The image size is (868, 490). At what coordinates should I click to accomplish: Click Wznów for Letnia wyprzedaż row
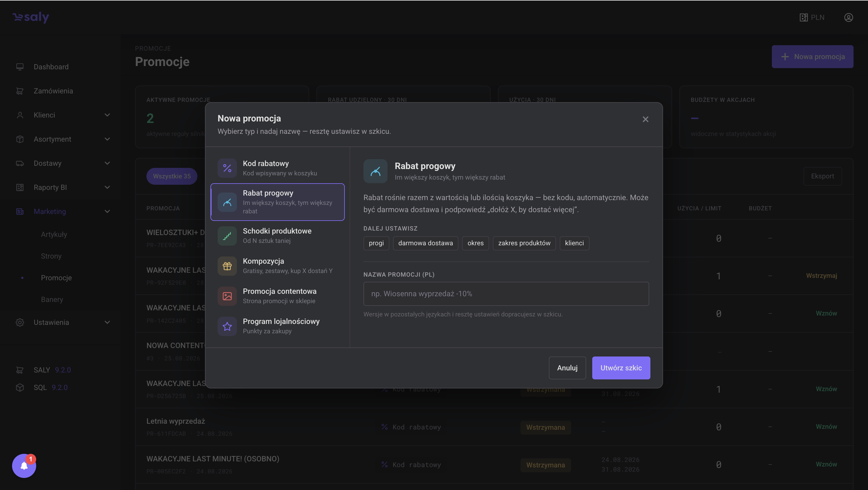pyautogui.click(x=826, y=427)
